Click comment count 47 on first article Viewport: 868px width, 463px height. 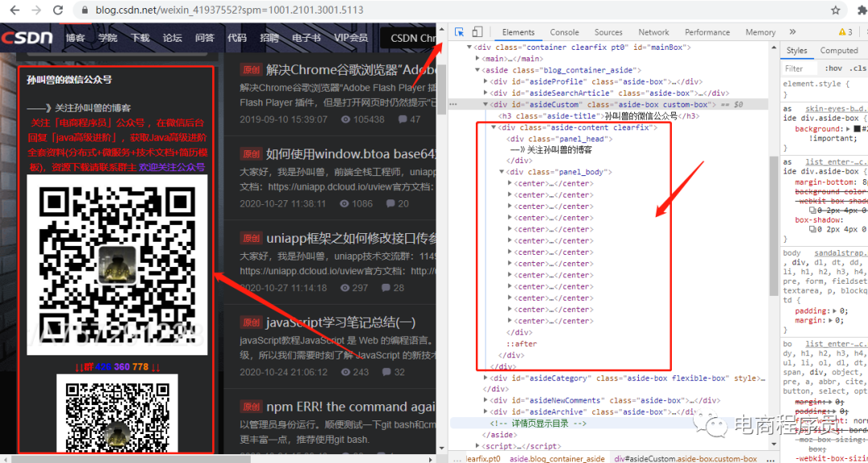409,119
